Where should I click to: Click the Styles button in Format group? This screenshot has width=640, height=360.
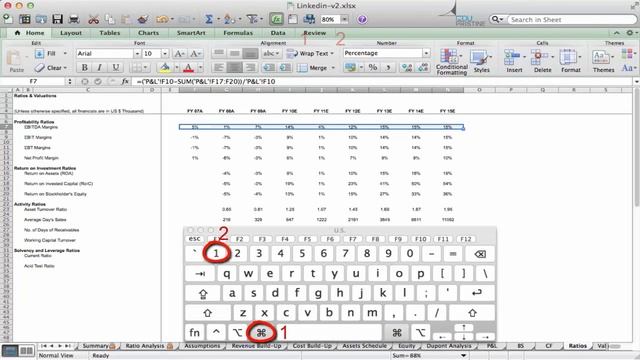point(481,61)
